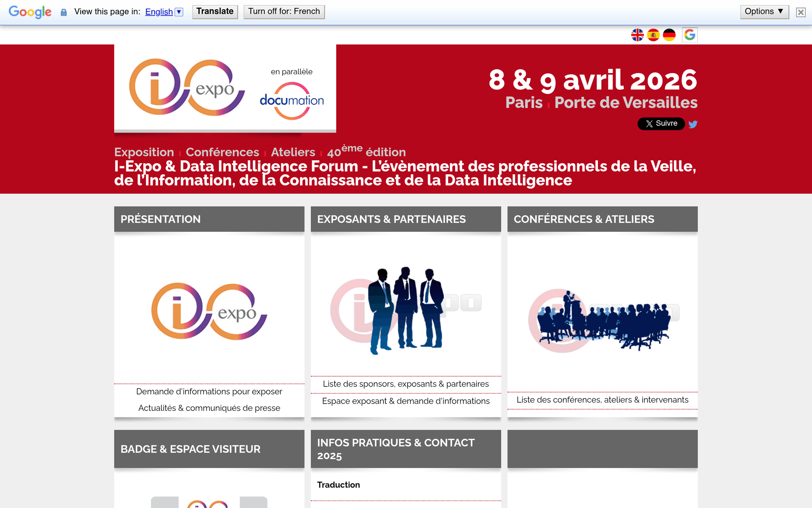
Task: Open Actualités & communiqués de presse link
Action: [209, 408]
